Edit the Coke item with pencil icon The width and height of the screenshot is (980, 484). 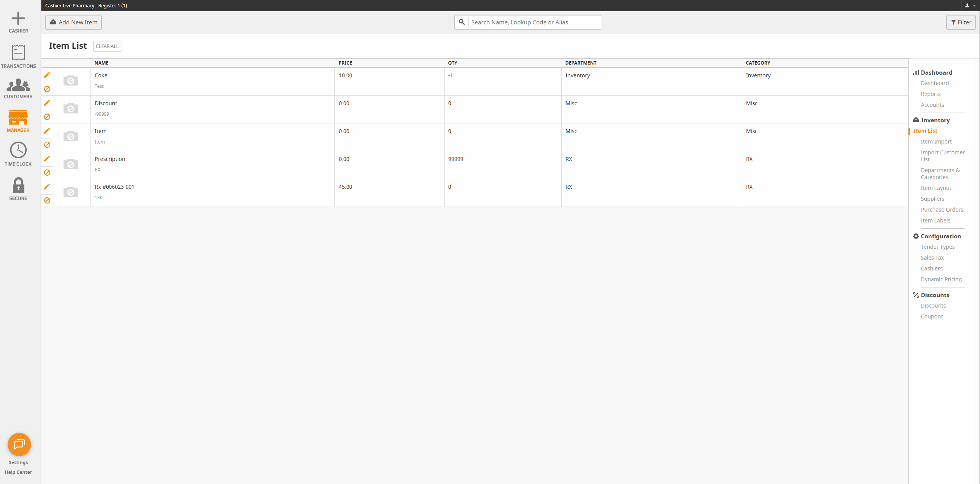(x=47, y=75)
